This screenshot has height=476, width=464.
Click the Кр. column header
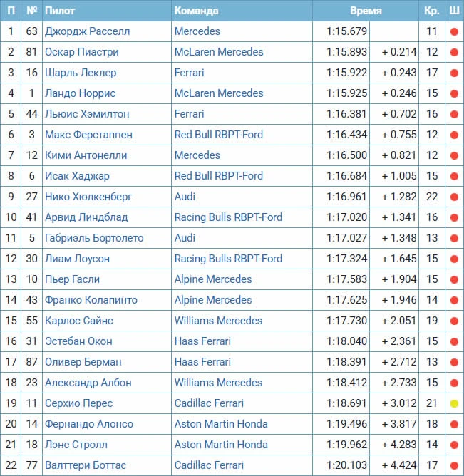(x=432, y=11)
